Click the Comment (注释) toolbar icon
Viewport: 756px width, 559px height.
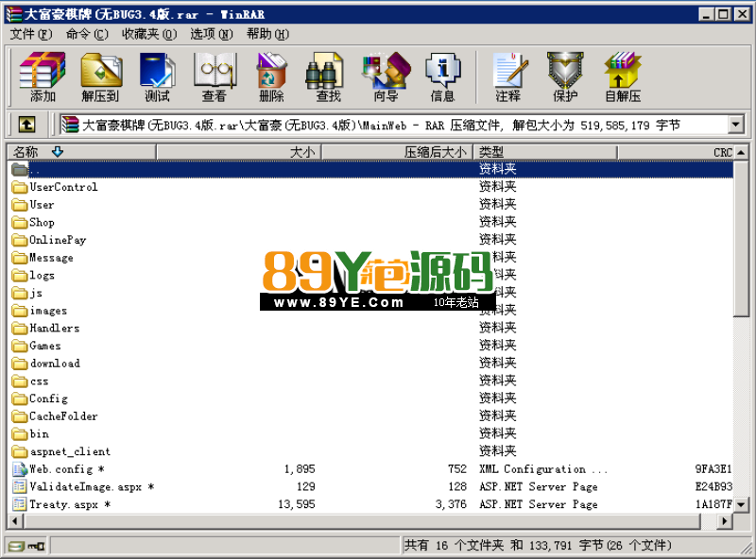point(508,77)
